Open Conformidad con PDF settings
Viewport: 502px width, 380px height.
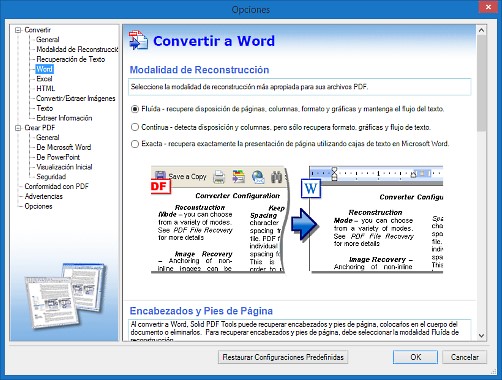[57, 186]
